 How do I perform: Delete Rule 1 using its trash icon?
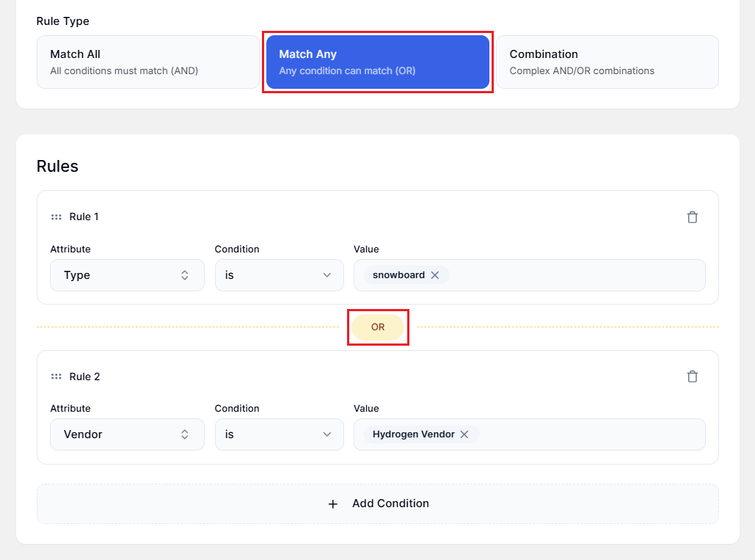coord(692,217)
